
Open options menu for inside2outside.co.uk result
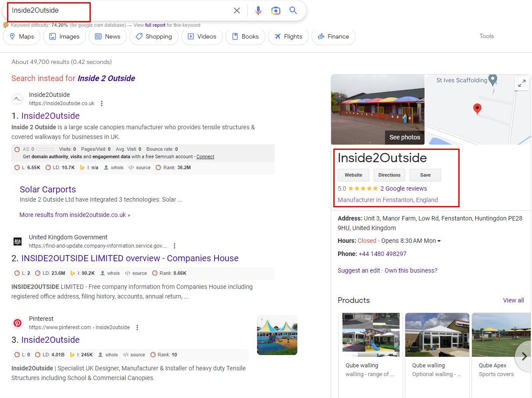pyautogui.click(x=102, y=103)
